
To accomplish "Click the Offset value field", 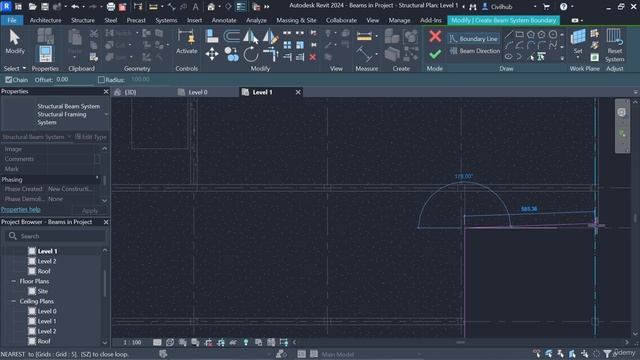I will (74, 80).
